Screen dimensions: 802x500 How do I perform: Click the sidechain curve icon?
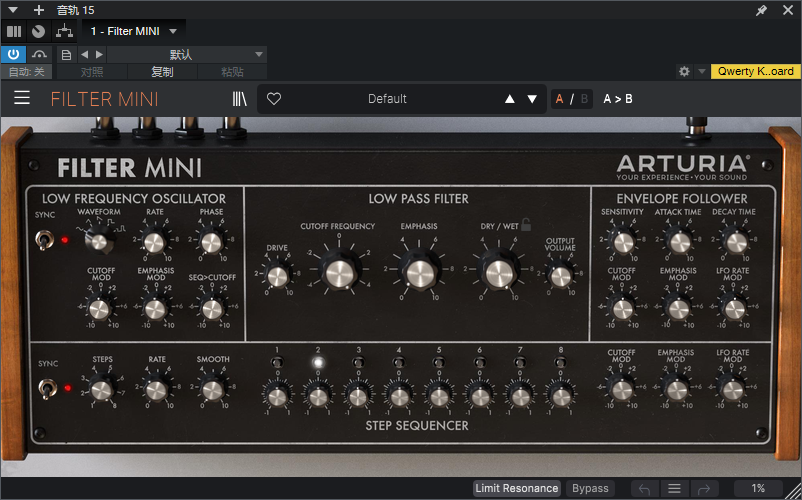point(39,54)
